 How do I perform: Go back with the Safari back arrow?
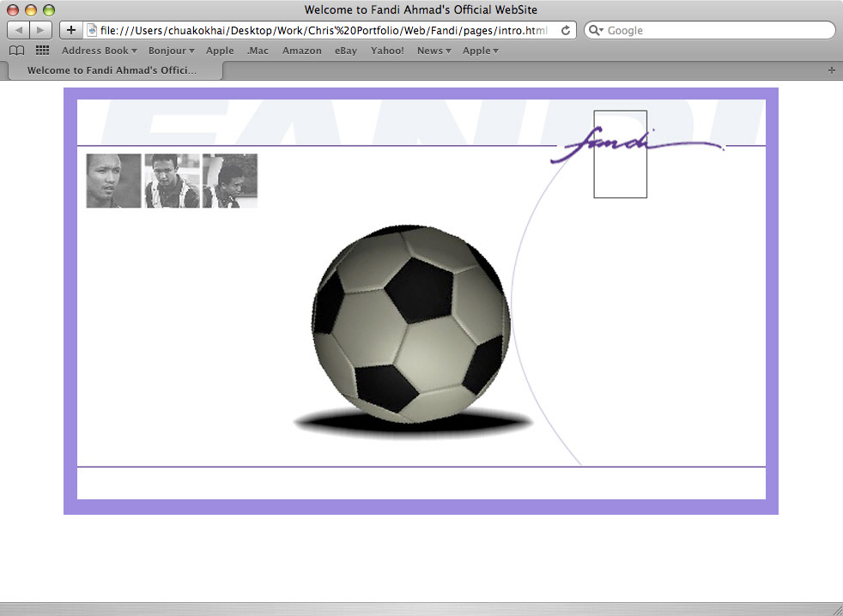click(18, 30)
